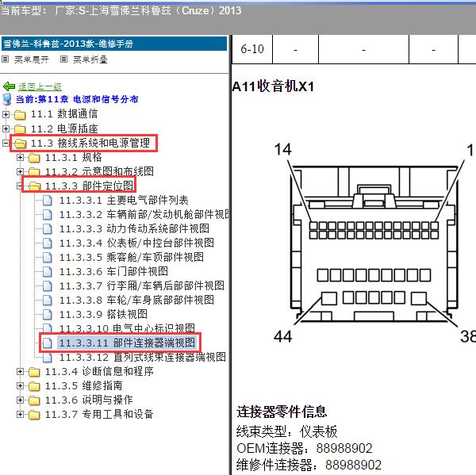This screenshot has height=475, width=476.
Task: Expand the 11.3.7 专用工具和设备 node
Action: click(20, 414)
